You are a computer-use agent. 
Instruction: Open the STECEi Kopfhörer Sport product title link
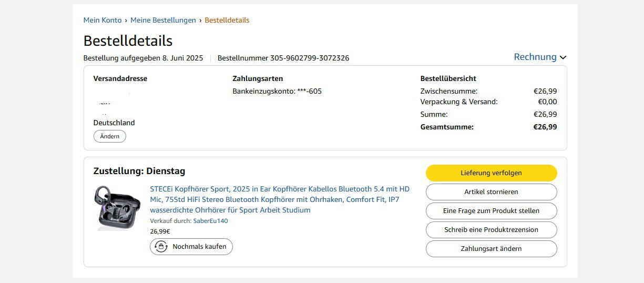[280, 199]
